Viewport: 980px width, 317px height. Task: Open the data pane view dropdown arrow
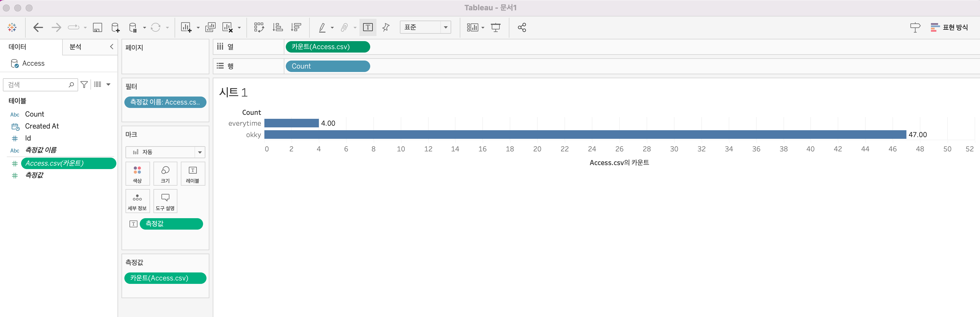(108, 85)
